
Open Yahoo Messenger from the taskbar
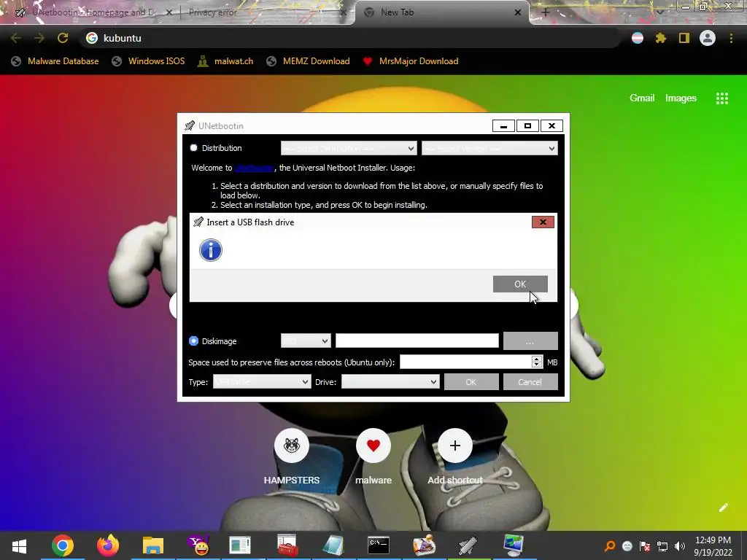198,545
